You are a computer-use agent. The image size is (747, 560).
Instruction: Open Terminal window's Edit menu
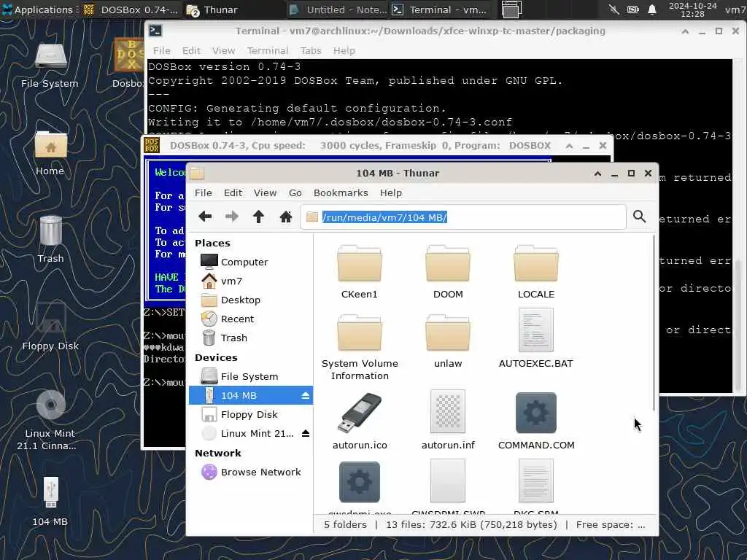[x=191, y=50]
